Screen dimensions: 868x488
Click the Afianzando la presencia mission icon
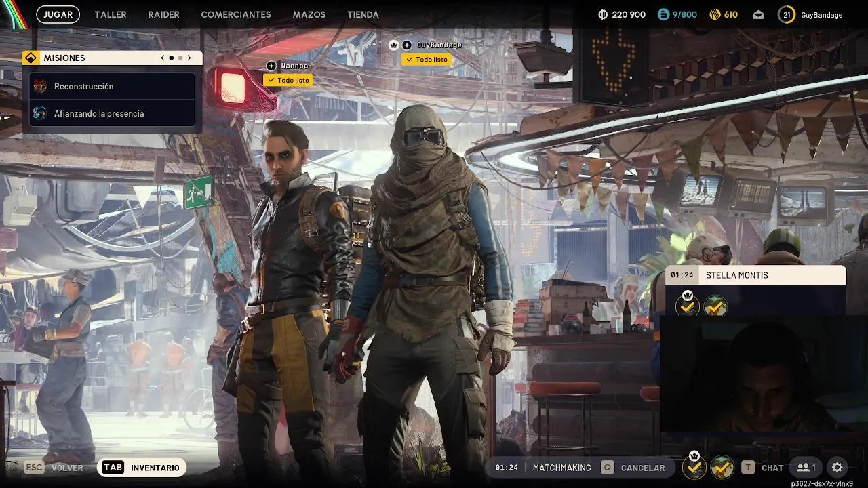40,113
